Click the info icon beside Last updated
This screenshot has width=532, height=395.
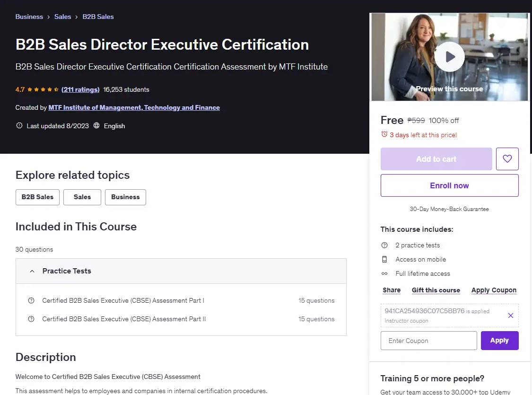point(19,125)
